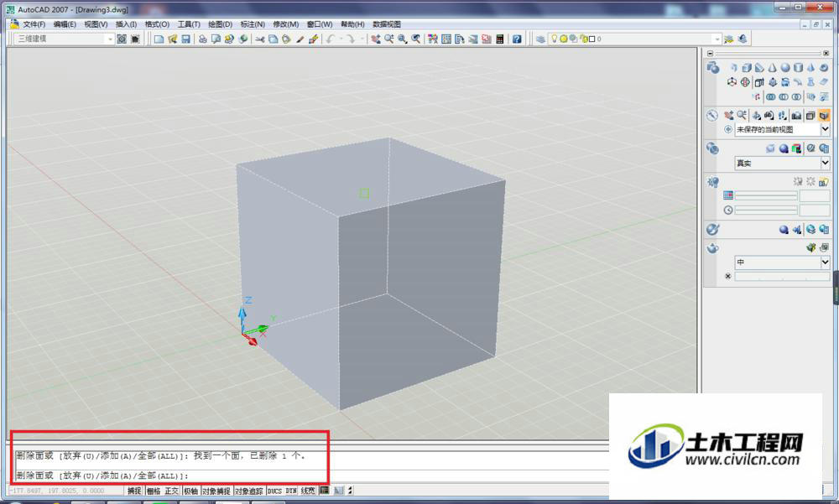Open the 帮助(H) menu

(352, 24)
